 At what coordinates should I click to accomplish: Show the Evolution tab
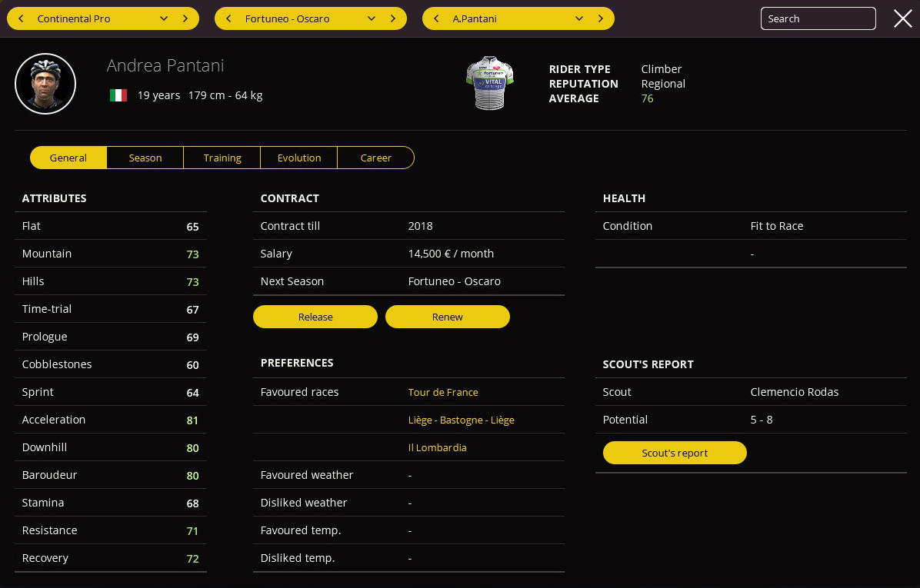(299, 158)
